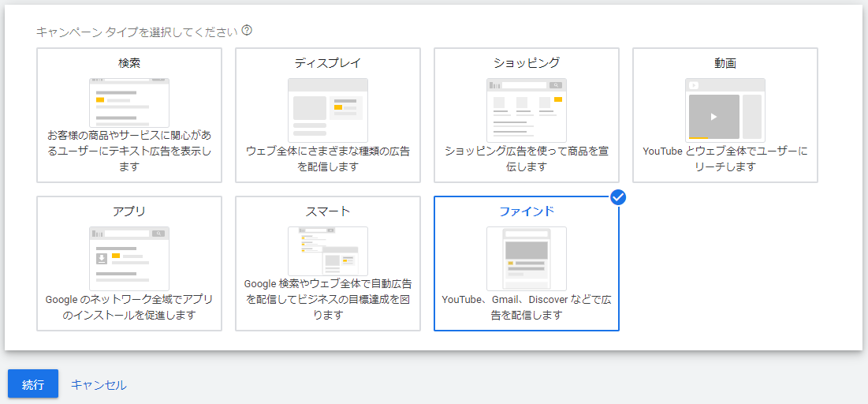Click heading 'キャンペーン タイプを選択してください'
This screenshot has width=868, height=404.
pyautogui.click(x=136, y=32)
